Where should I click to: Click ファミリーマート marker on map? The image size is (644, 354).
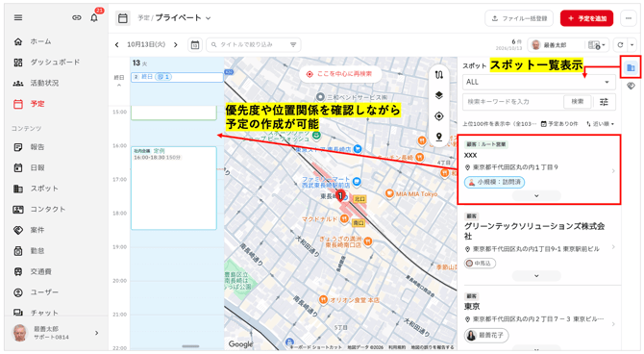point(357,181)
